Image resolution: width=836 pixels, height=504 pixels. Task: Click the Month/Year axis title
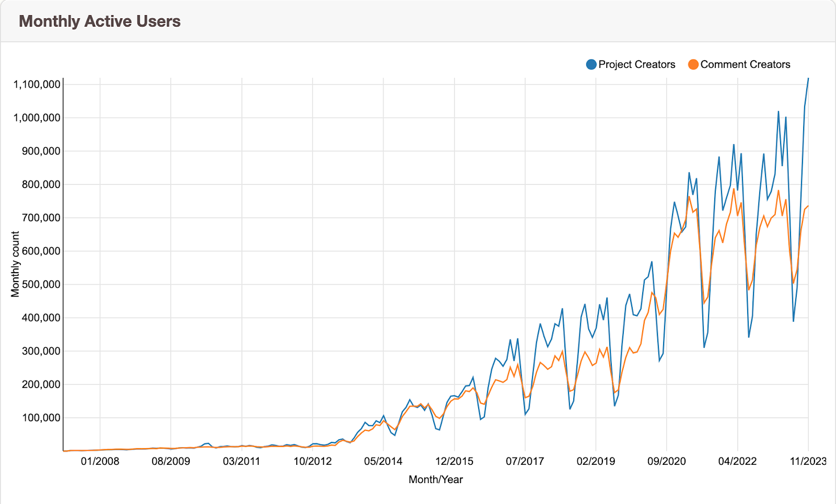coord(436,479)
